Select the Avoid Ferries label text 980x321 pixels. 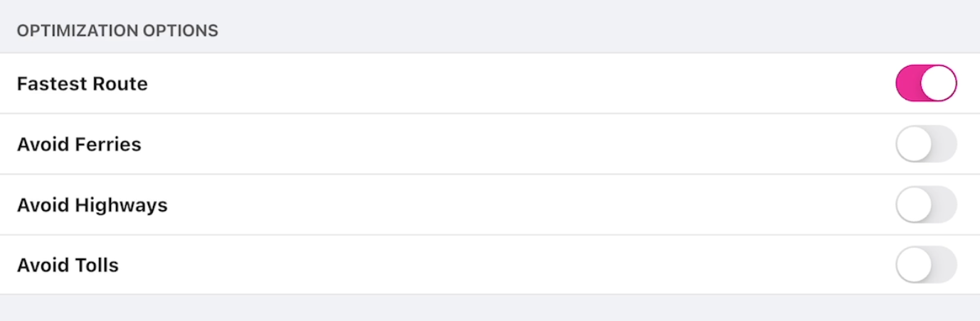[79, 144]
